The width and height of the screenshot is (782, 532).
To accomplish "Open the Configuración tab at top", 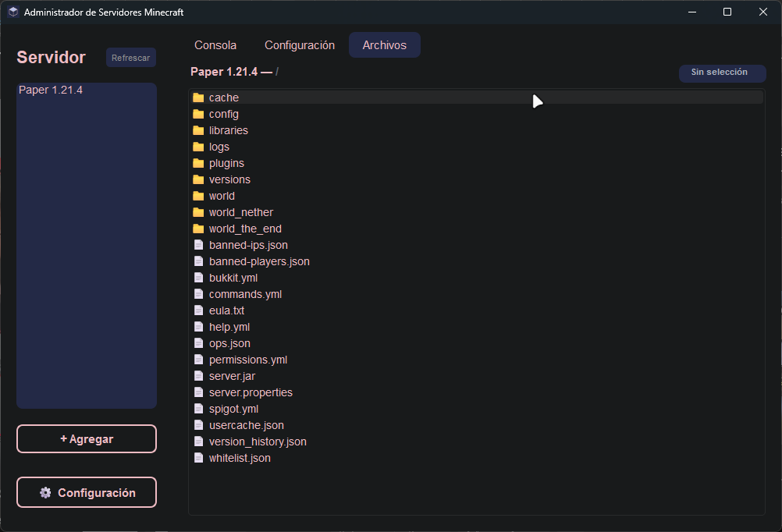I will [x=300, y=45].
